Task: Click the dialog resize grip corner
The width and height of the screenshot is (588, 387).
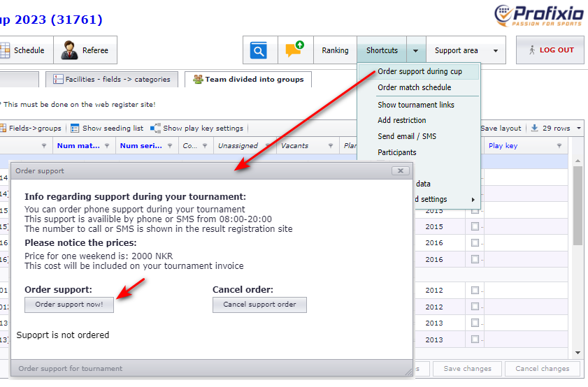Action: pyautogui.click(x=409, y=372)
